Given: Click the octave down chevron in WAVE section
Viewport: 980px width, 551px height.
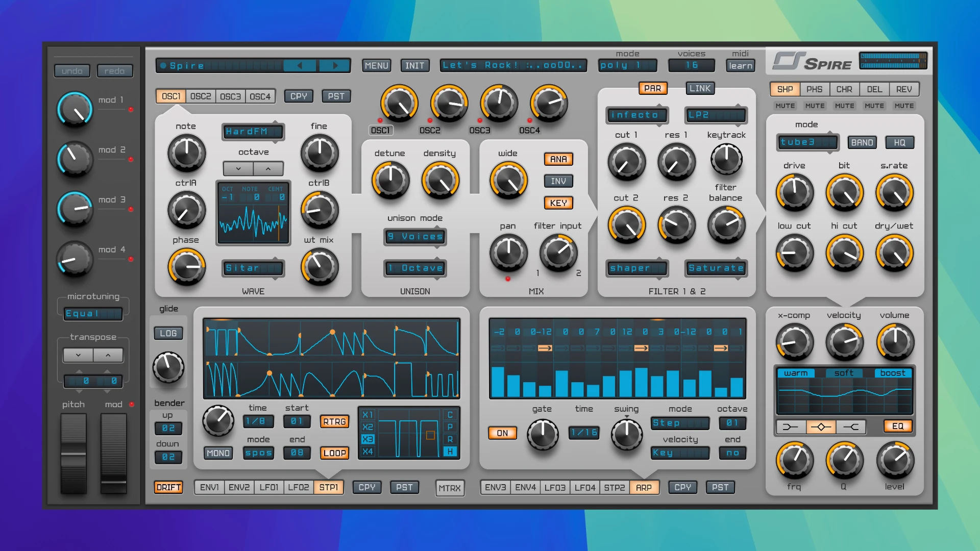Looking at the screenshot, I should click(x=237, y=168).
